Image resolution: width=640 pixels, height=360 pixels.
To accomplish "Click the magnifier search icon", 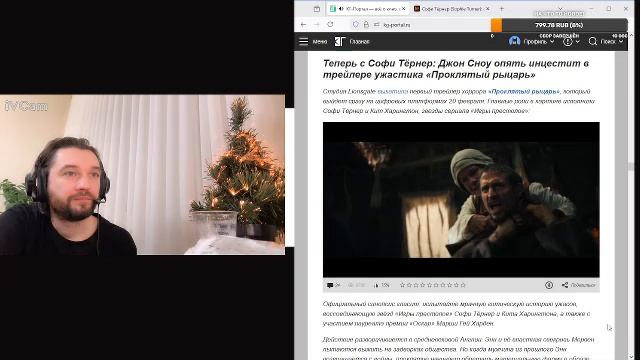I will click(593, 41).
